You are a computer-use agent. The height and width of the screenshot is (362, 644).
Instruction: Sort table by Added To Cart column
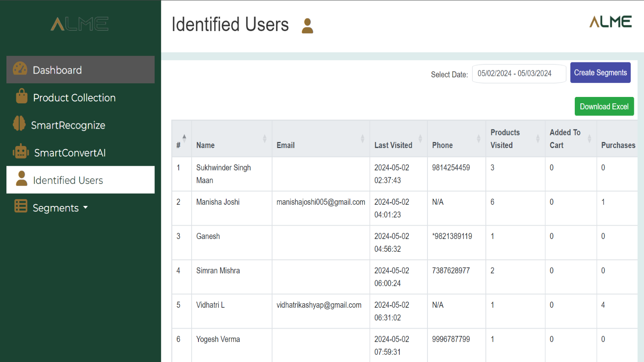[x=571, y=139]
